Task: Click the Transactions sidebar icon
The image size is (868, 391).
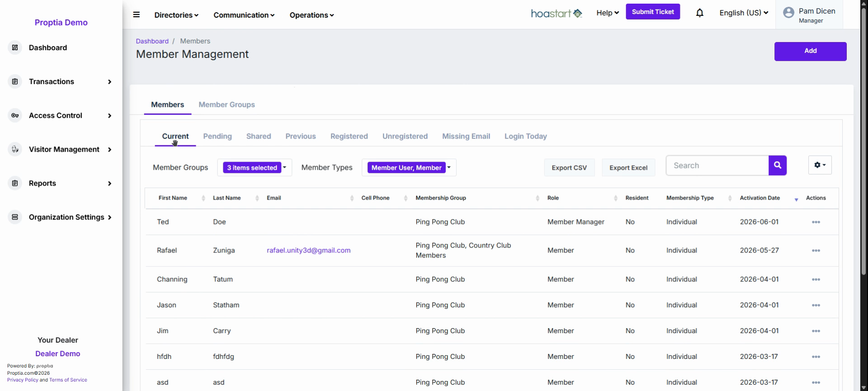Action: 15,81
